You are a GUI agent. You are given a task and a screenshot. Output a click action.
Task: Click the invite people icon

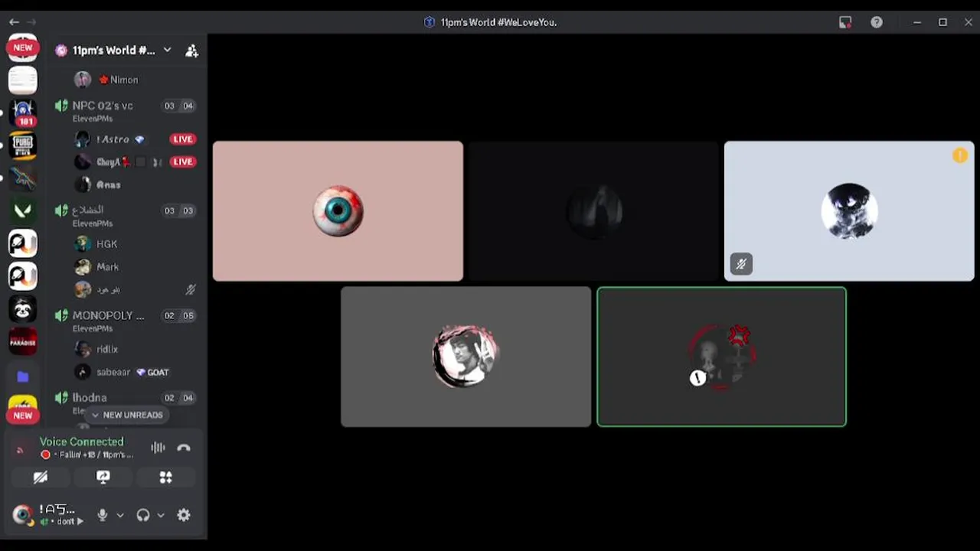[191, 51]
